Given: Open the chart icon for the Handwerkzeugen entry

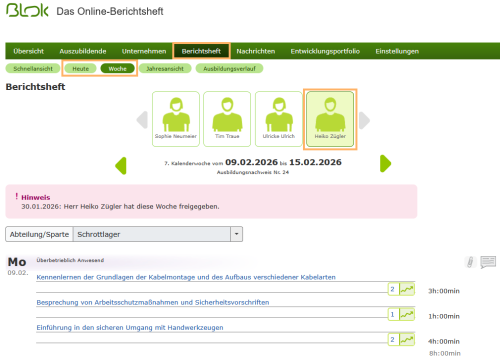Looking at the screenshot, I should pyautogui.click(x=407, y=339).
